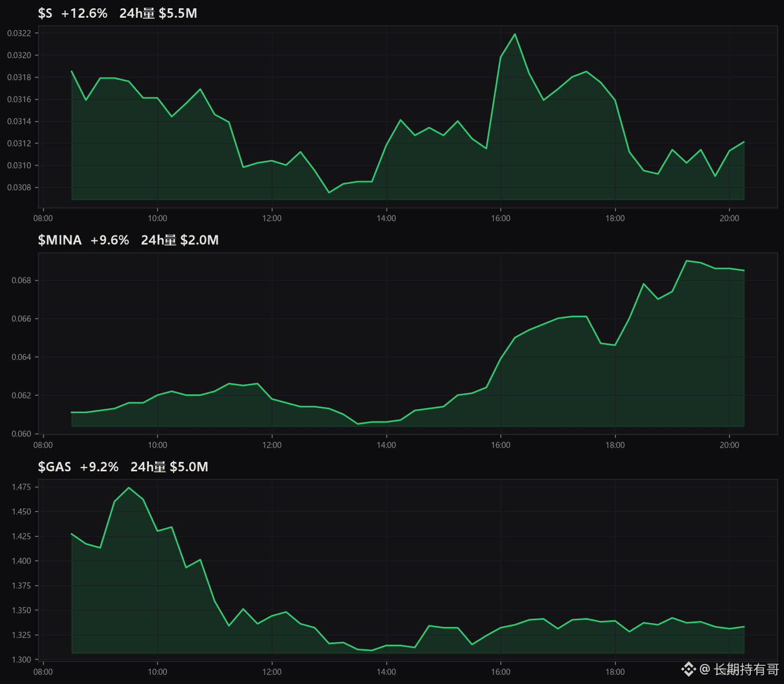The image size is (784, 684).
Task: Click the highest peak of the $MINA price line
Action: (687, 260)
